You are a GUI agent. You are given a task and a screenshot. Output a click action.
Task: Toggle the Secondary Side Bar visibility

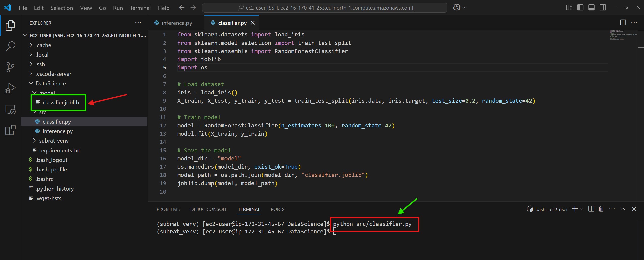[603, 8]
